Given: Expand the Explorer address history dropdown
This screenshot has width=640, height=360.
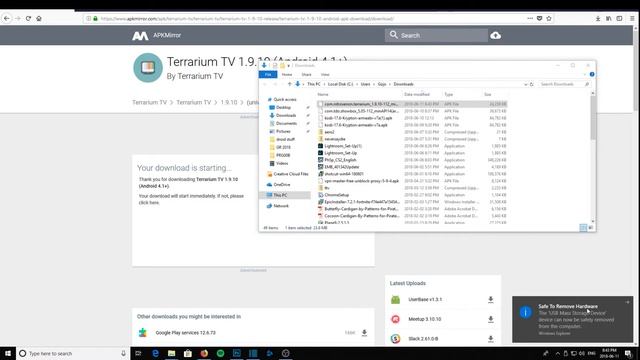Looking at the screenshot, I should pos(525,84).
